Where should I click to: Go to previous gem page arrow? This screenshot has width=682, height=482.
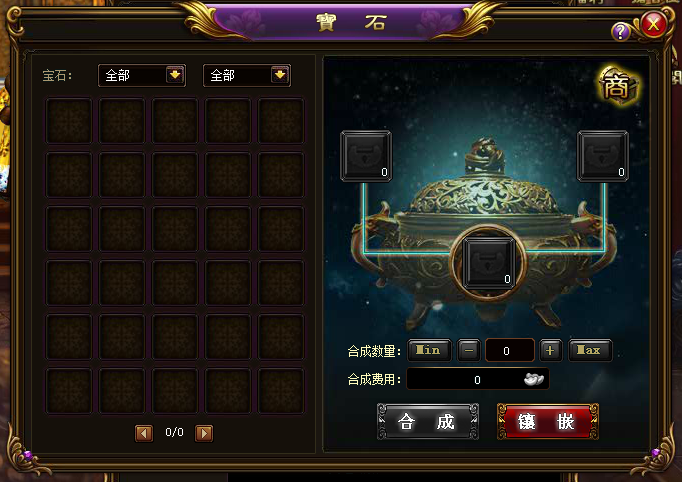coord(144,433)
